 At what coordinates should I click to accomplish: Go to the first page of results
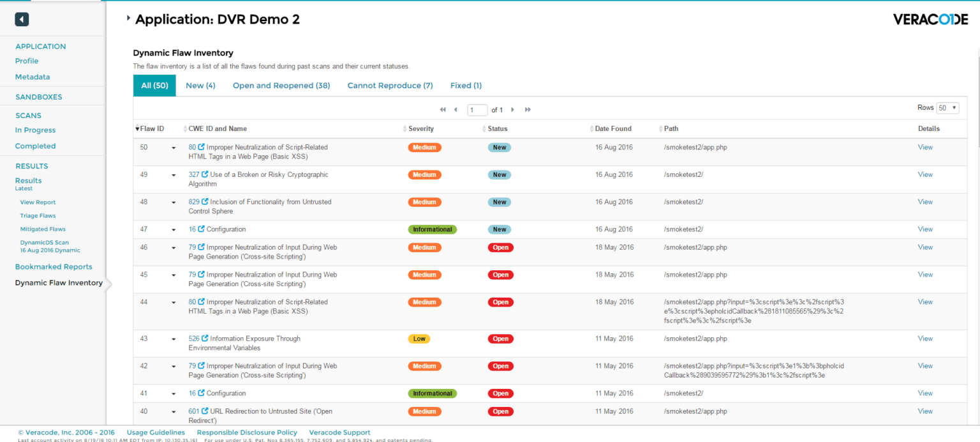pyautogui.click(x=443, y=110)
